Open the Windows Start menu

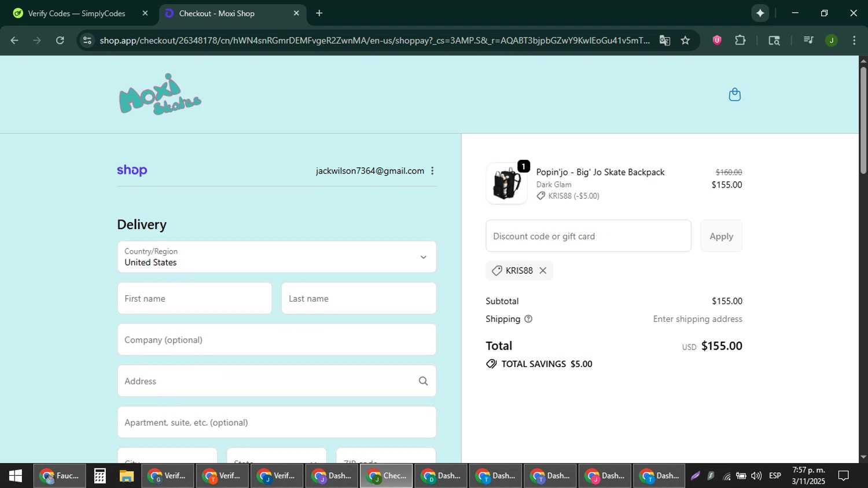pyautogui.click(x=16, y=476)
